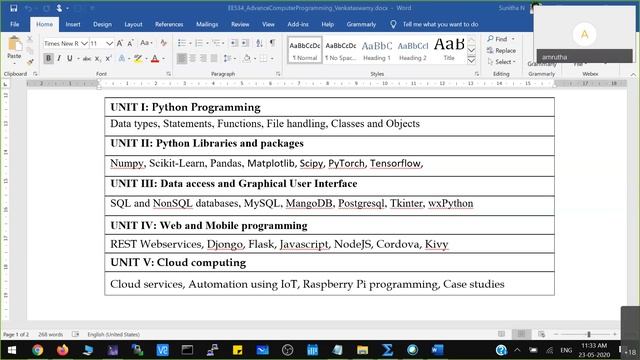Apply the Heading 2 style
The height and width of the screenshot is (360, 640).
(x=412, y=50)
